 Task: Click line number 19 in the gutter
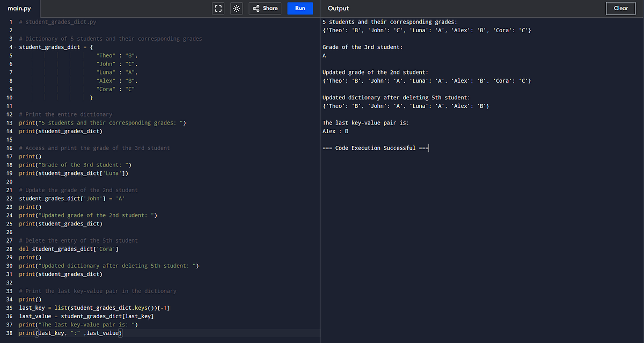click(x=9, y=173)
